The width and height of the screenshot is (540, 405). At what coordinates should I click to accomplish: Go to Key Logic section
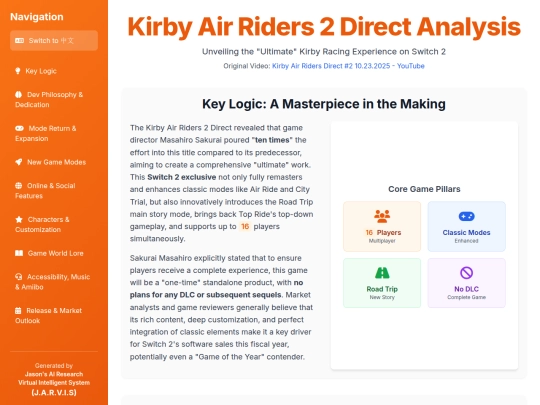(54, 71)
